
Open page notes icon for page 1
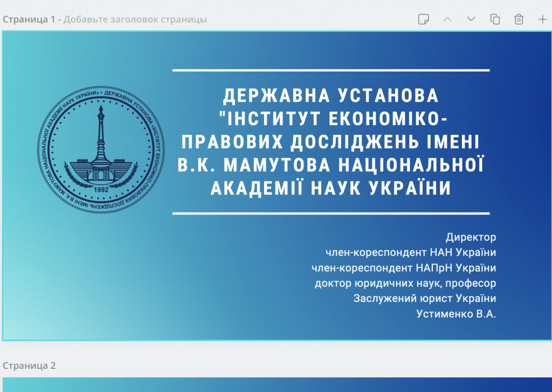pyautogui.click(x=424, y=19)
